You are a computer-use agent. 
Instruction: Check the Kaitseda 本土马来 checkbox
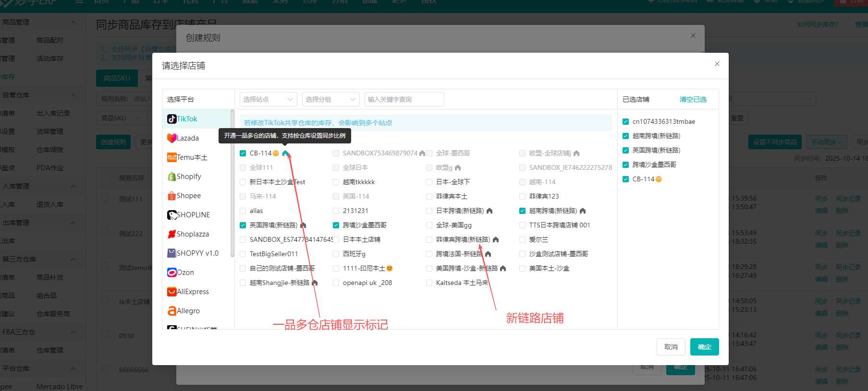tap(429, 283)
